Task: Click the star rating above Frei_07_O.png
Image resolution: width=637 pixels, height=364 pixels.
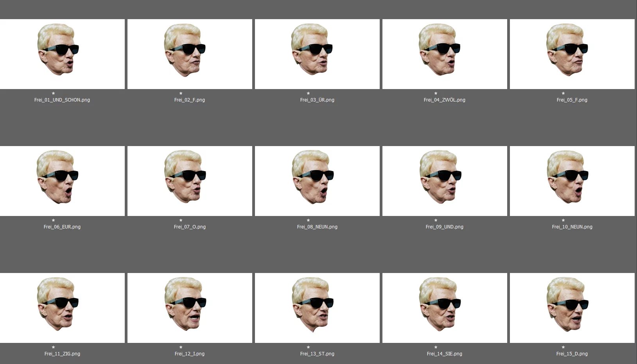Action: (181, 220)
